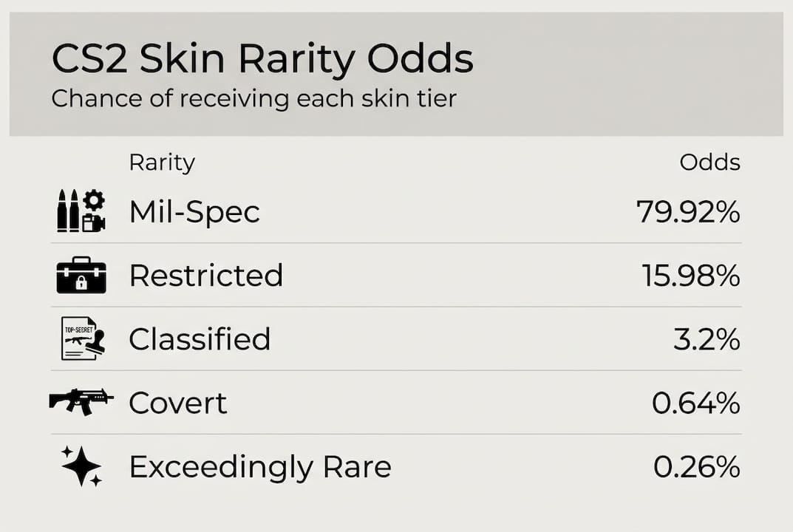Select the Mil-Spec rarity label
This screenshot has height=532, width=793.
194,213
